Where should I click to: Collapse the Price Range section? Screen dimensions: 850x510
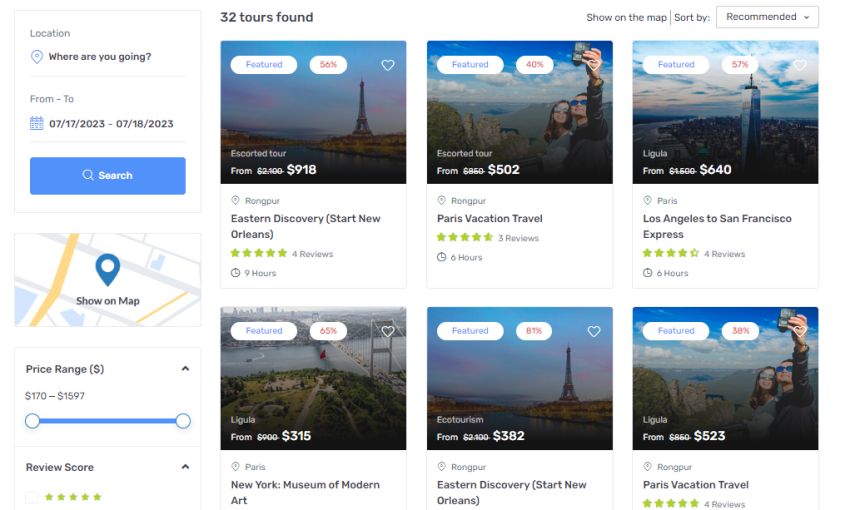[x=185, y=369]
